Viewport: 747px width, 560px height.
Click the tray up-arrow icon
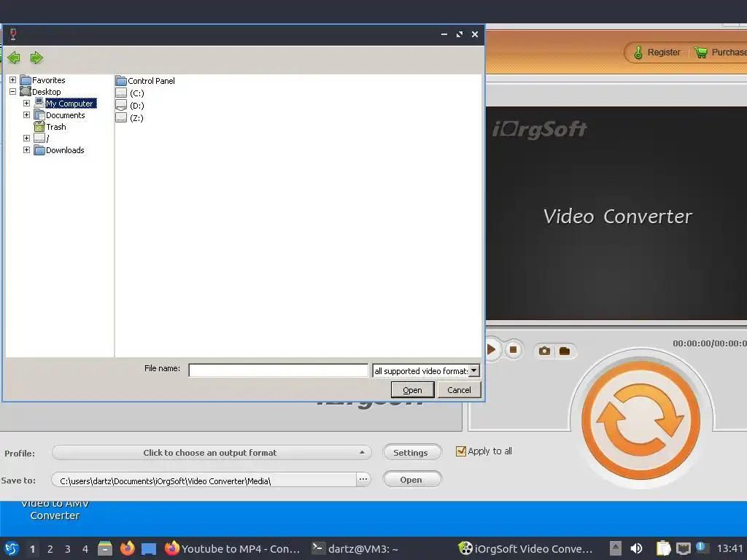pyautogui.click(x=616, y=548)
